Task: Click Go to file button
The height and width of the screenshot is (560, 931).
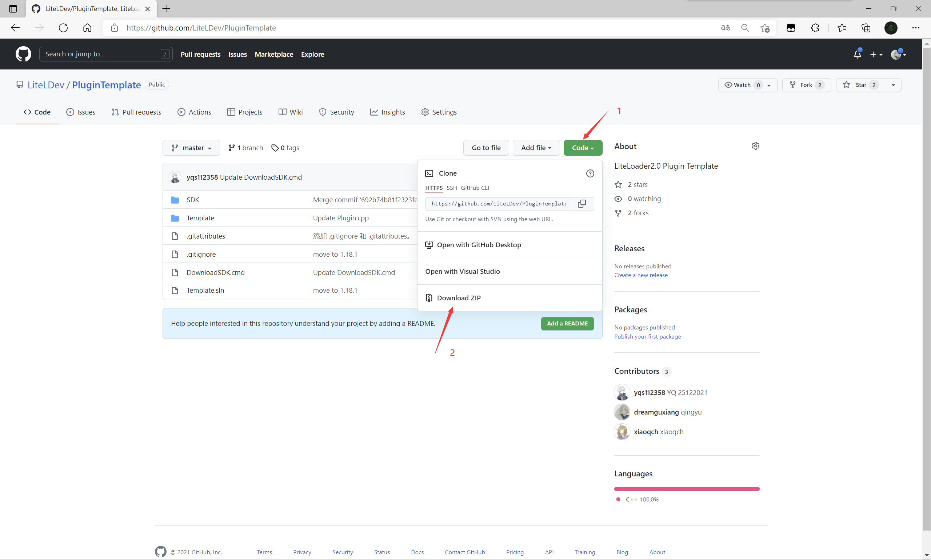Action: click(486, 148)
